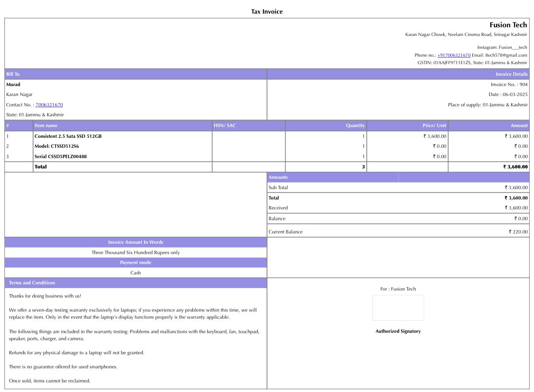Select the Quantity column header
This screenshot has height=392, width=534.
355,125
